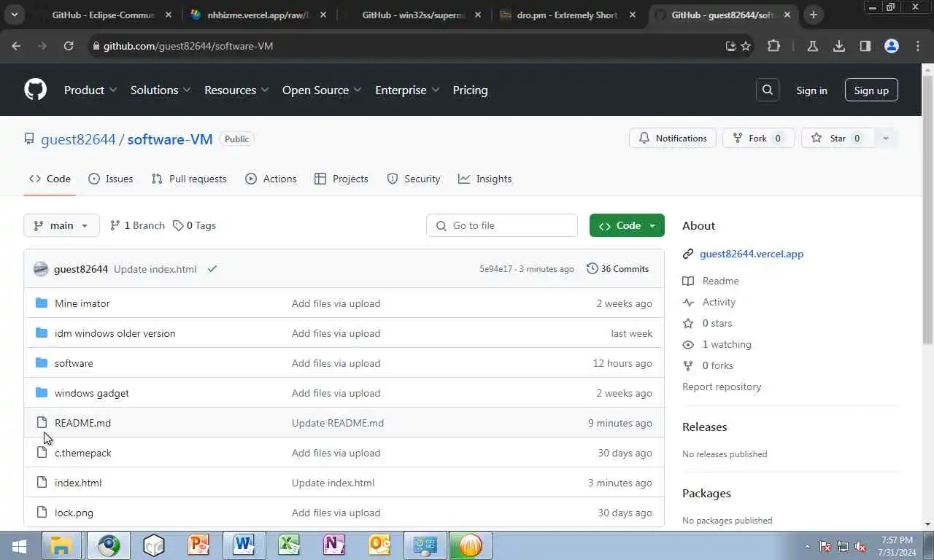Switch to the Projects tab

[x=341, y=179]
